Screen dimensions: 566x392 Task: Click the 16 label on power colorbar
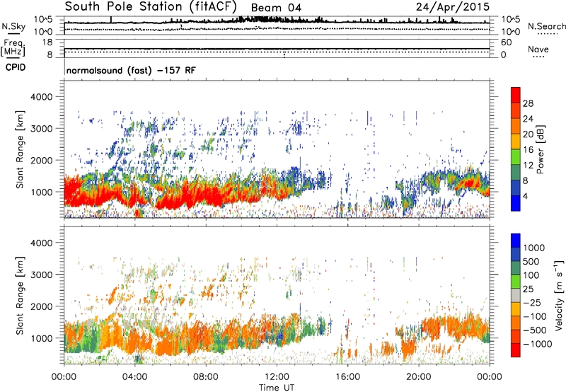pos(528,150)
